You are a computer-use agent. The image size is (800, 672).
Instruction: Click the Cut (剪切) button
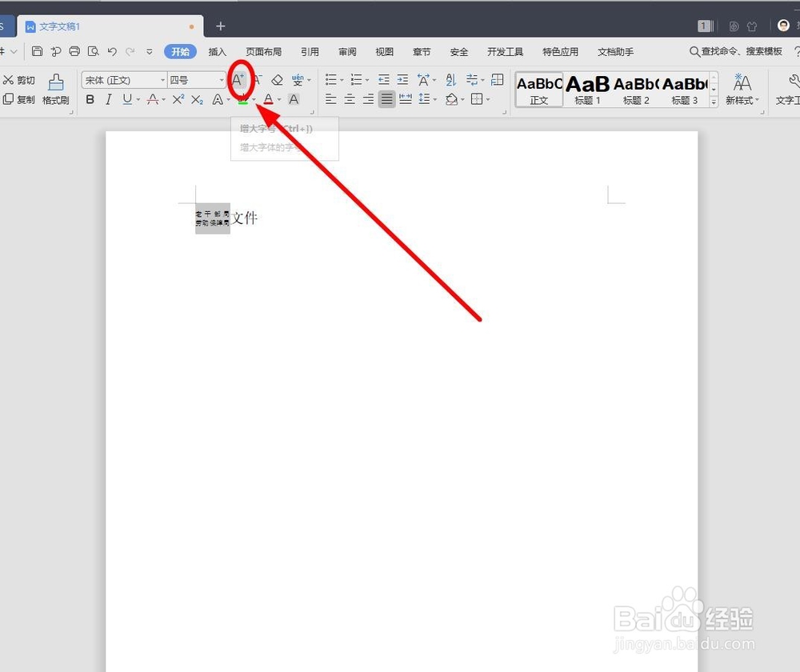(19, 80)
